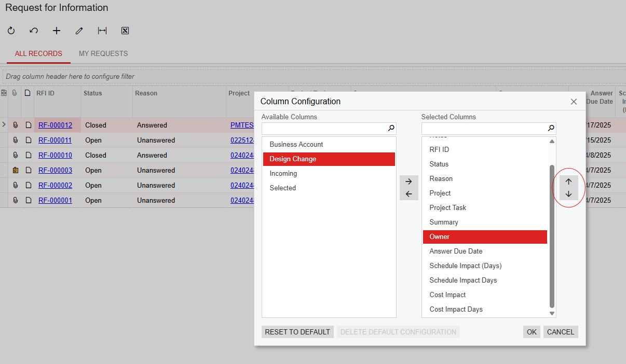The image size is (626, 364).
Task: Move selected column down with the down arrow
Action: pos(568,194)
